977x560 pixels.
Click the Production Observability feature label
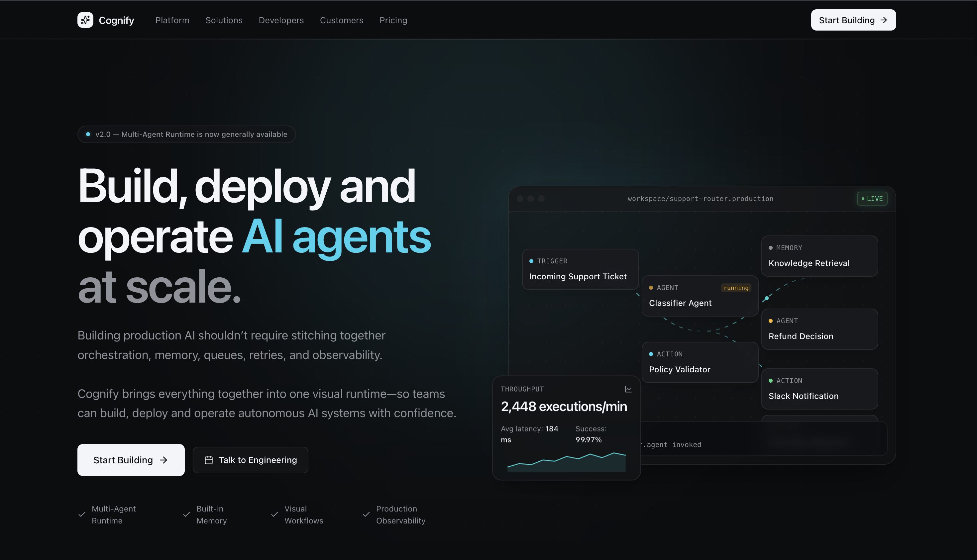tap(400, 514)
